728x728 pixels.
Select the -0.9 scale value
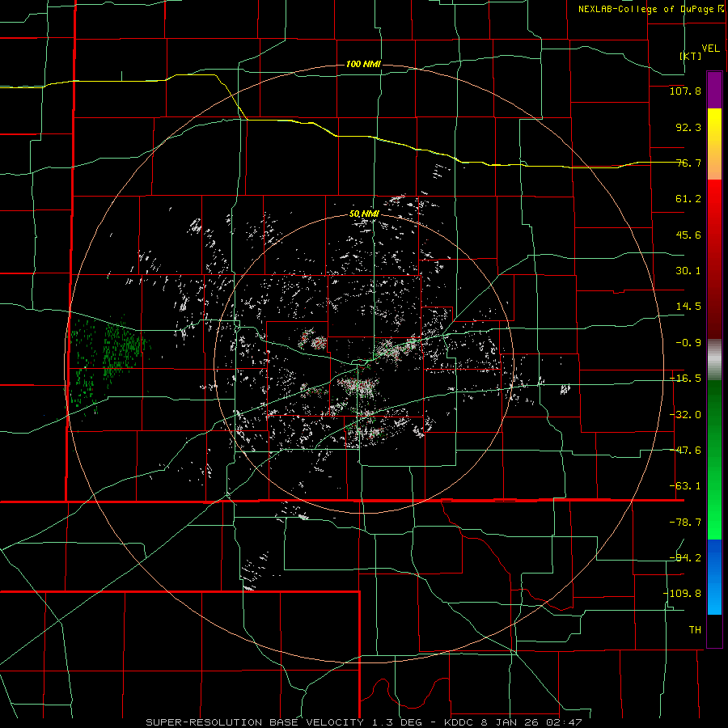[x=688, y=343]
